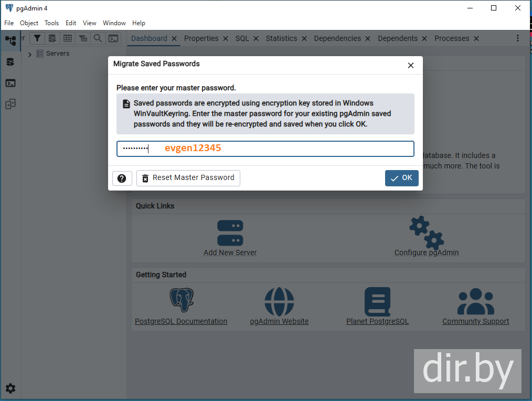Close the SQL tab

(x=256, y=39)
